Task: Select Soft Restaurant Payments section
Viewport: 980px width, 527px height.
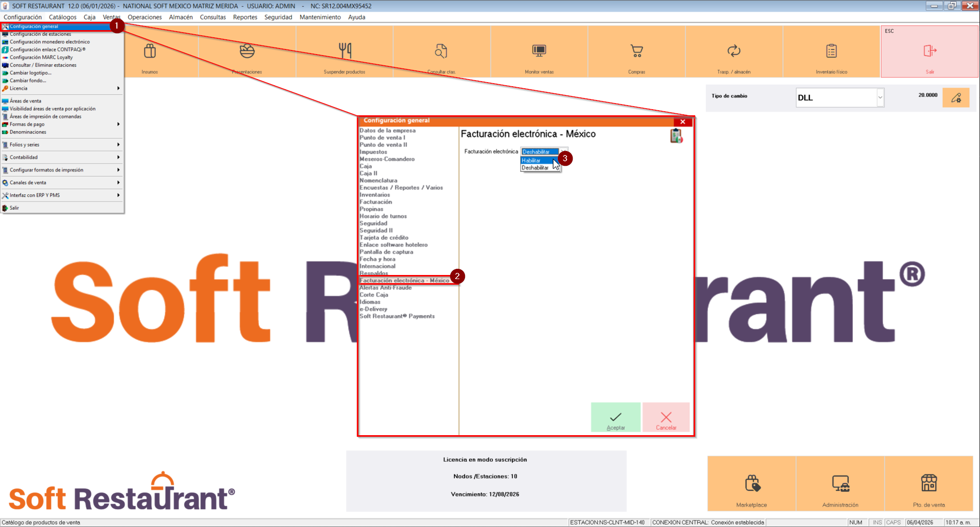Action: [x=397, y=316]
